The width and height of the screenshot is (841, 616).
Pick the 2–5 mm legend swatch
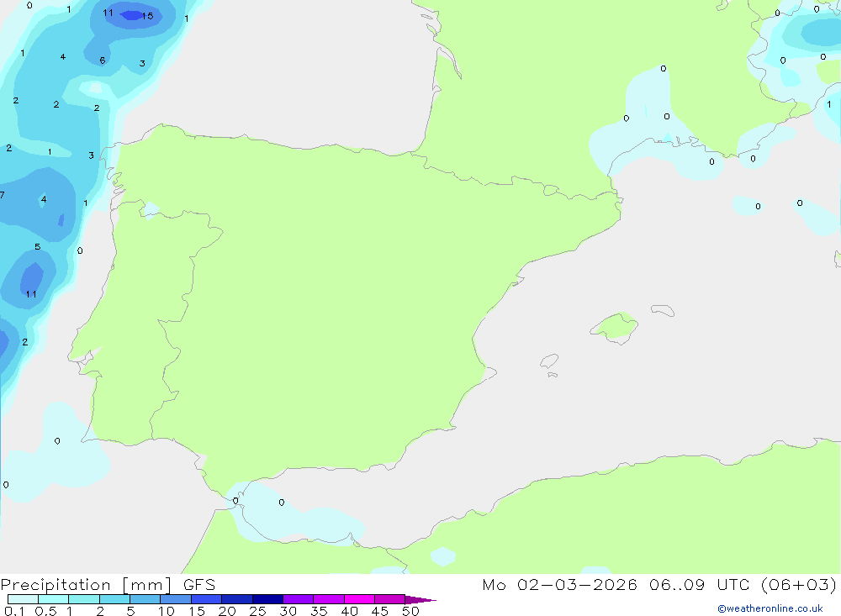point(114,599)
